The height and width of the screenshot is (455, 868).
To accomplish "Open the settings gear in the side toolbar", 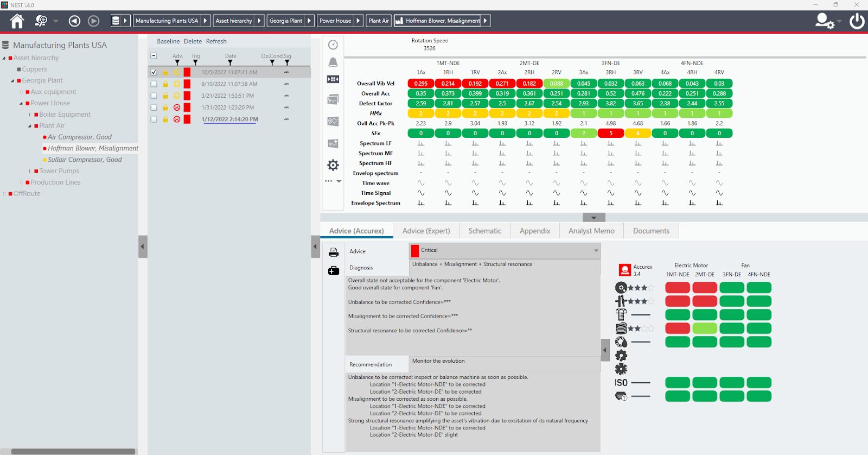I will [333, 165].
